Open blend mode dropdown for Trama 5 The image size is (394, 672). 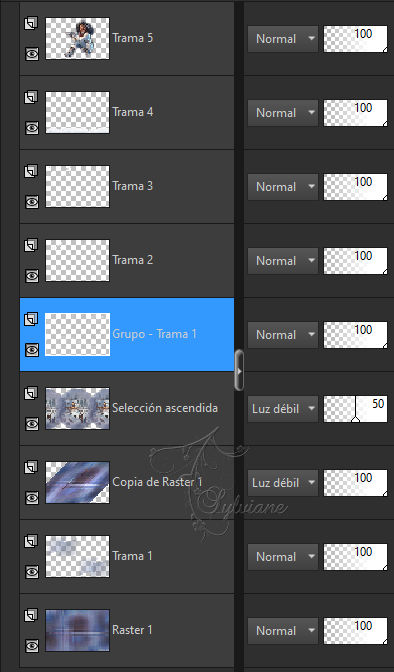(x=283, y=39)
